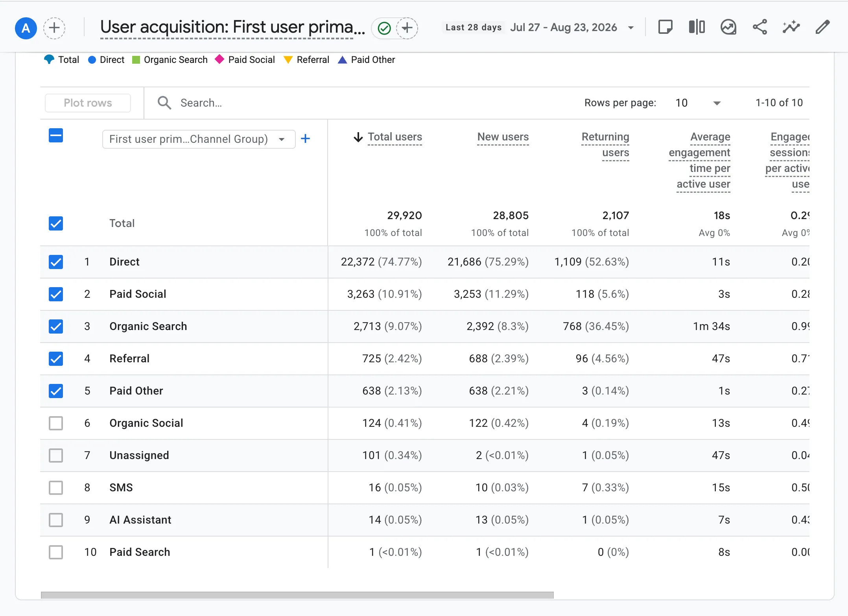Click the Insights sparkline icon
Screen dimensions: 848x616
click(x=791, y=27)
